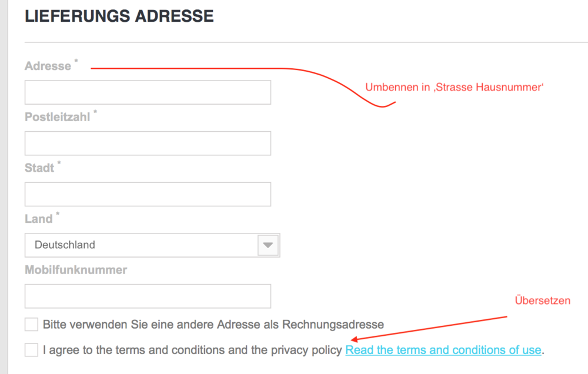Select the red 'Umbennen in Strasse Hausnummer' note
588x374 pixels.
(455, 88)
